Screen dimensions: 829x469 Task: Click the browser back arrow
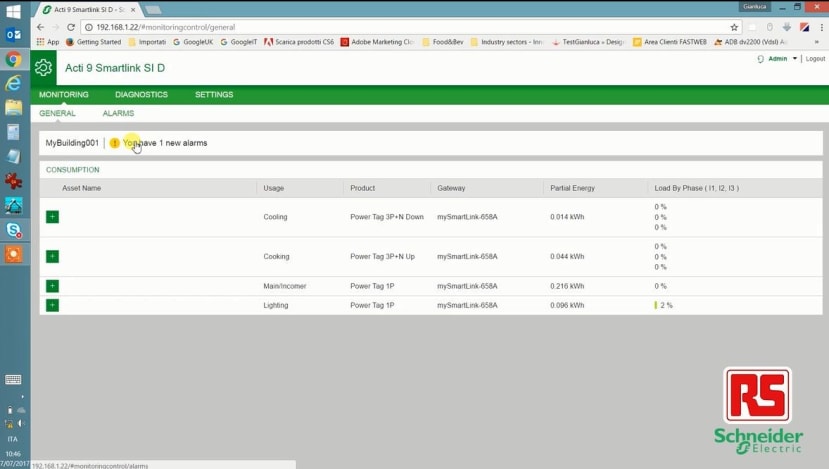41,27
